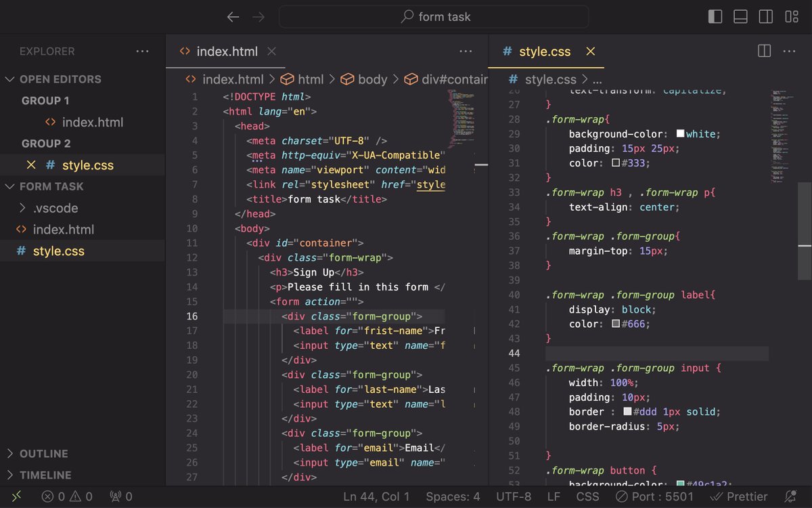
Task: Close the style.css tab
Action: tap(590, 51)
